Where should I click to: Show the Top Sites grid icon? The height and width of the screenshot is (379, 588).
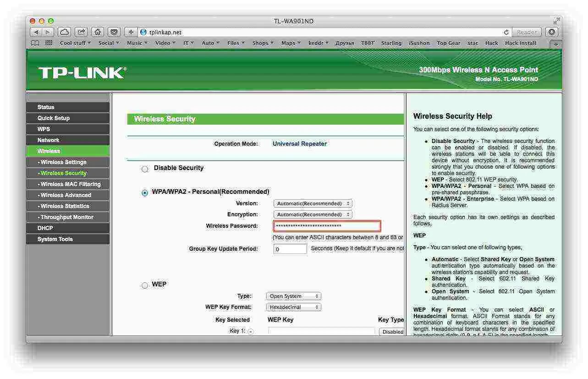click(49, 43)
